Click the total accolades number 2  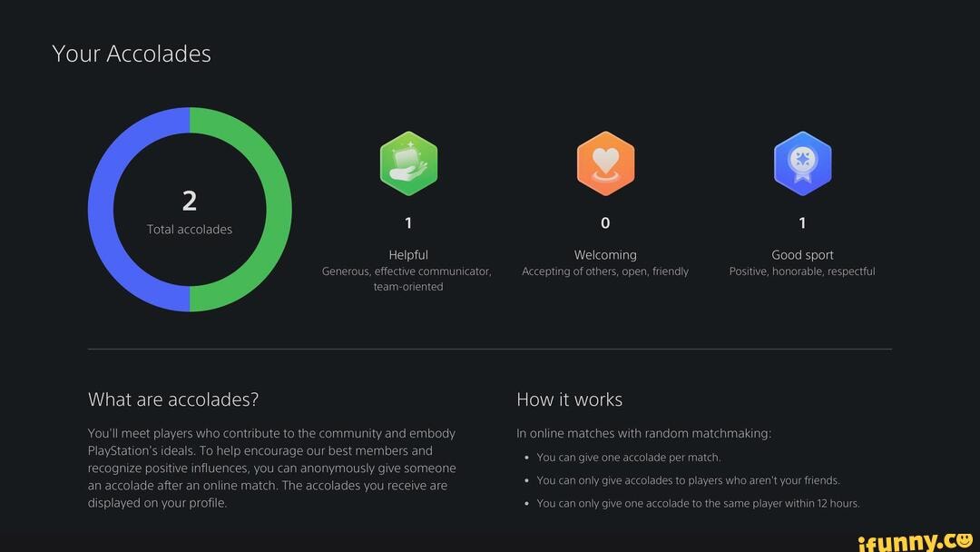pyautogui.click(x=190, y=201)
